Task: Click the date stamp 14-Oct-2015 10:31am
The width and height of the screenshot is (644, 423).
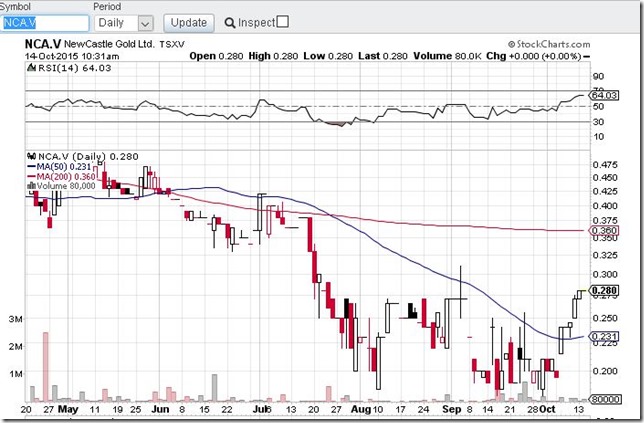Action: pos(72,56)
